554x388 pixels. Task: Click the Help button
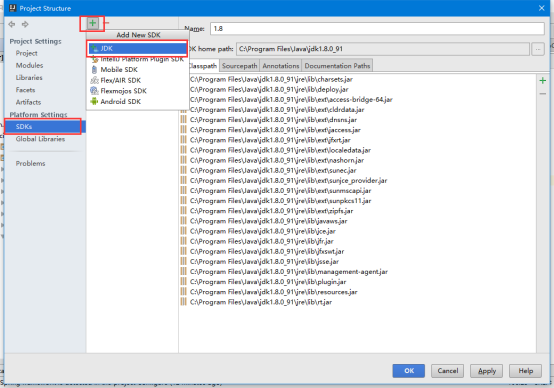[x=525, y=371]
